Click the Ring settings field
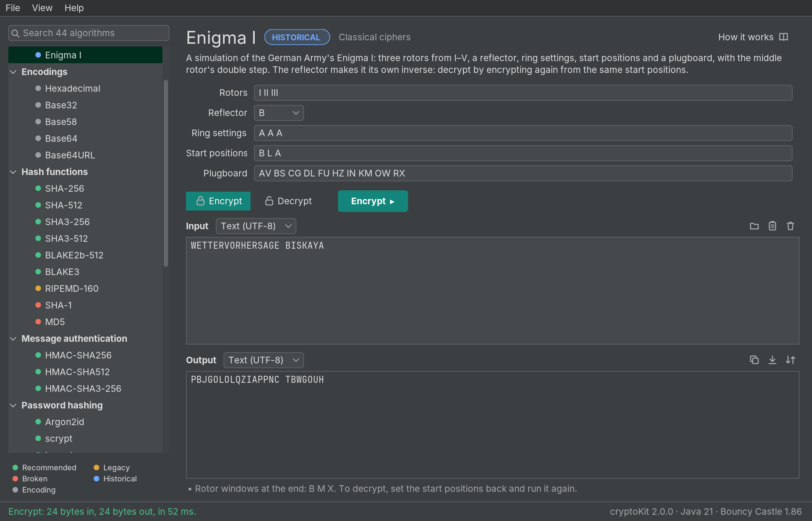The width and height of the screenshot is (812, 521). (x=523, y=133)
